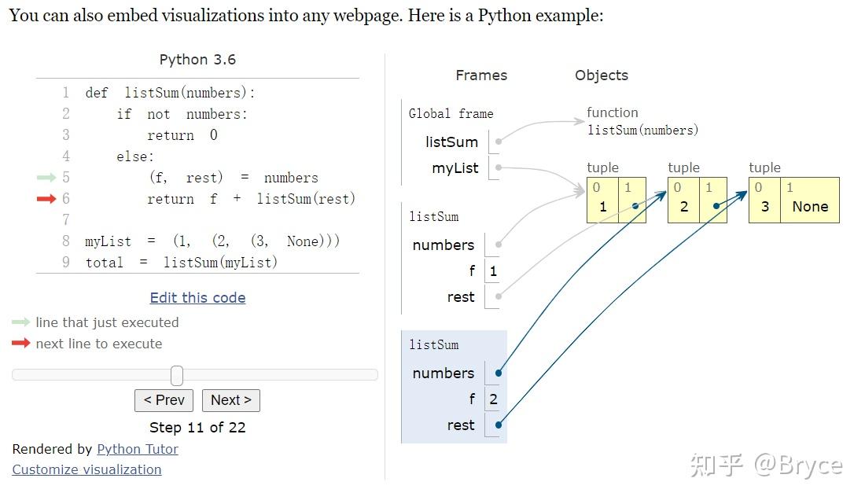Open 'Edit this code'
Screen dimensions: 865x504
click(x=197, y=297)
